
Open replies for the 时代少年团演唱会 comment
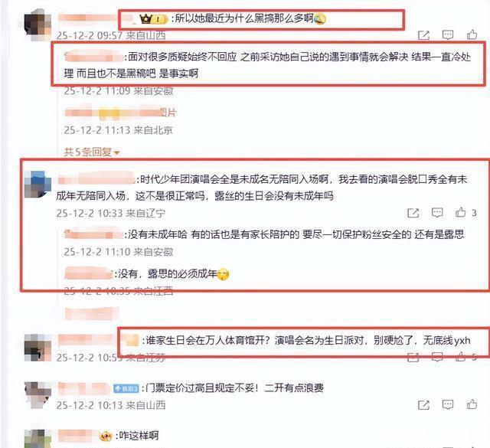point(437,213)
